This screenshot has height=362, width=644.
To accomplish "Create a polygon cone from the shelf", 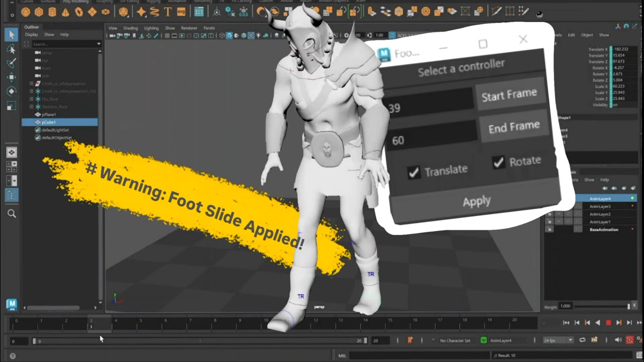I will click(65, 11).
